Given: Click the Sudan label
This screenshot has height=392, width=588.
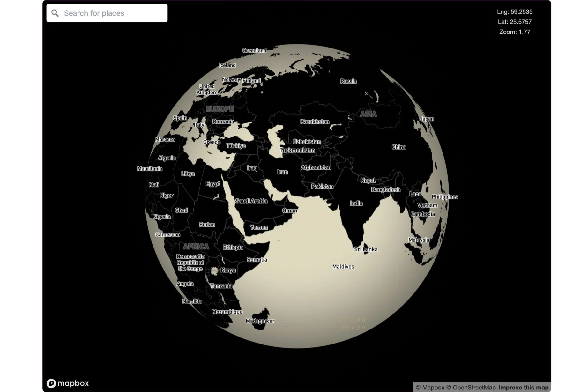Looking at the screenshot, I should pos(207,225).
